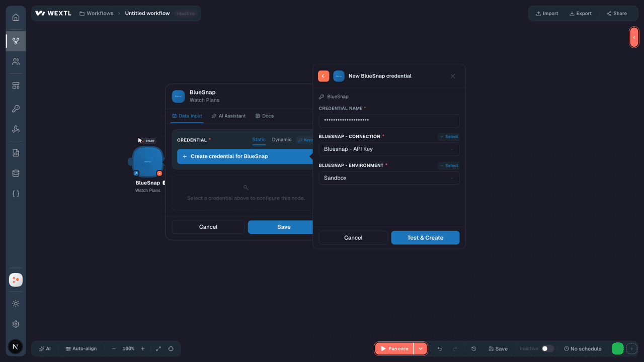This screenshot has width=644, height=362.
Task: Switch credential mode to Static
Action: pyautogui.click(x=259, y=140)
